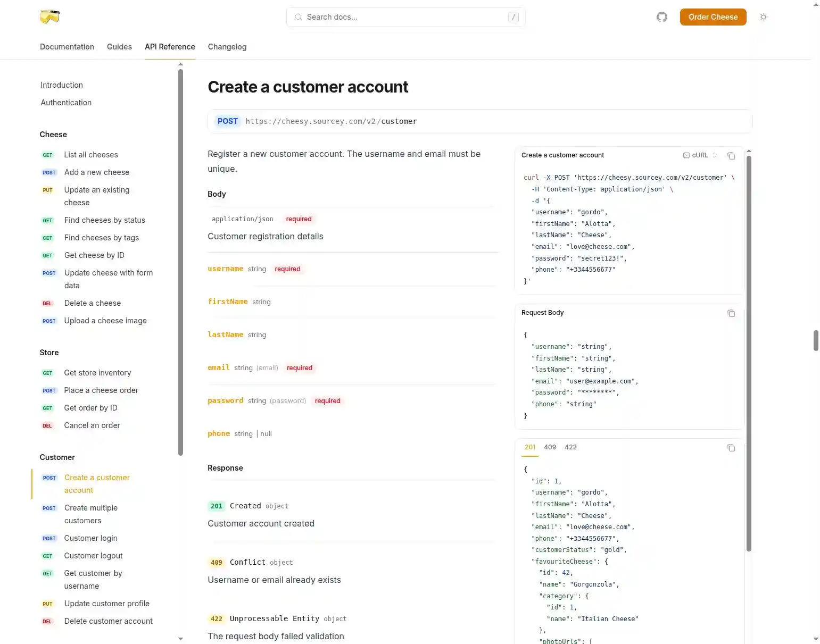Click the email field name
This screenshot has height=644, width=820.
(x=219, y=368)
